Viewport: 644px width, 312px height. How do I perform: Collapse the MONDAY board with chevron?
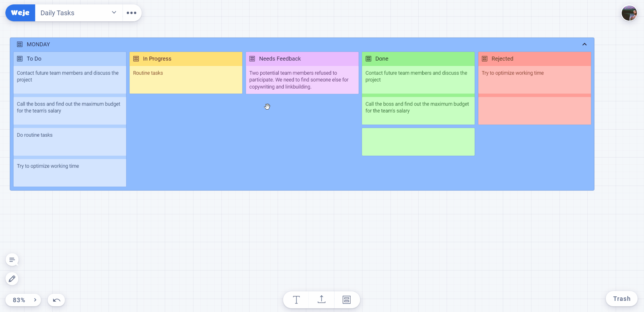click(x=584, y=44)
